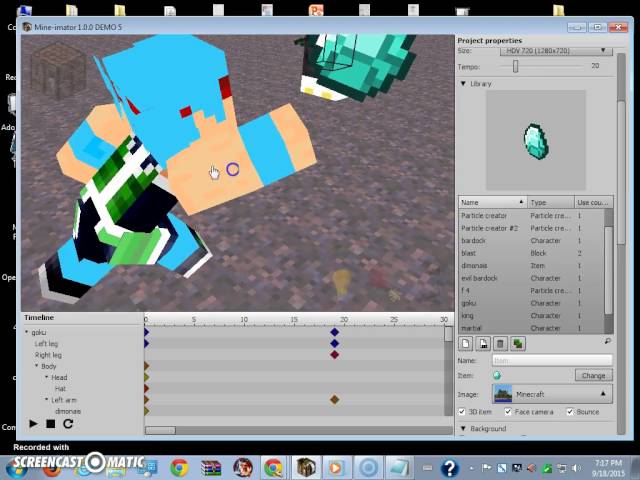Click the Use count column header
Image resolution: width=640 pixels, height=480 pixels.
(593, 202)
